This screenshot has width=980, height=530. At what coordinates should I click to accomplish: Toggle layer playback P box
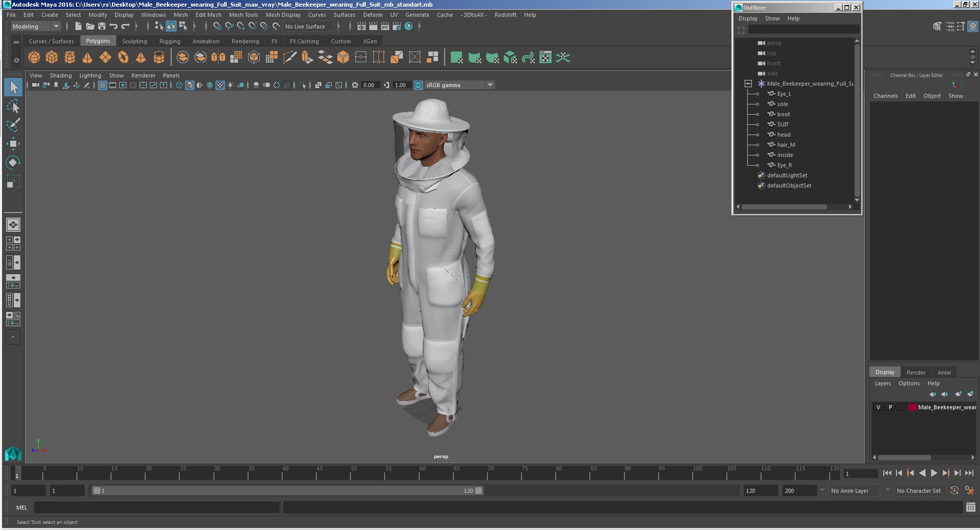click(890, 407)
